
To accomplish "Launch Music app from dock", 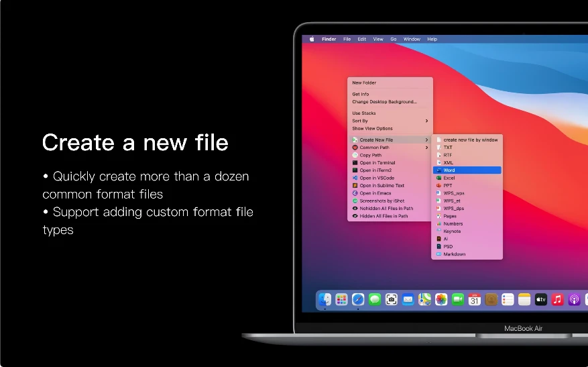I will 557,299.
